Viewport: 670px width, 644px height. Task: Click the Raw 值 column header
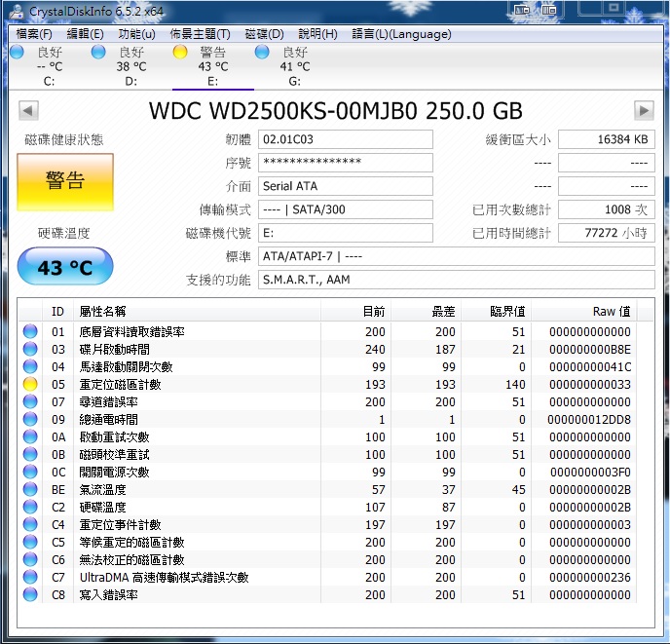click(583, 312)
